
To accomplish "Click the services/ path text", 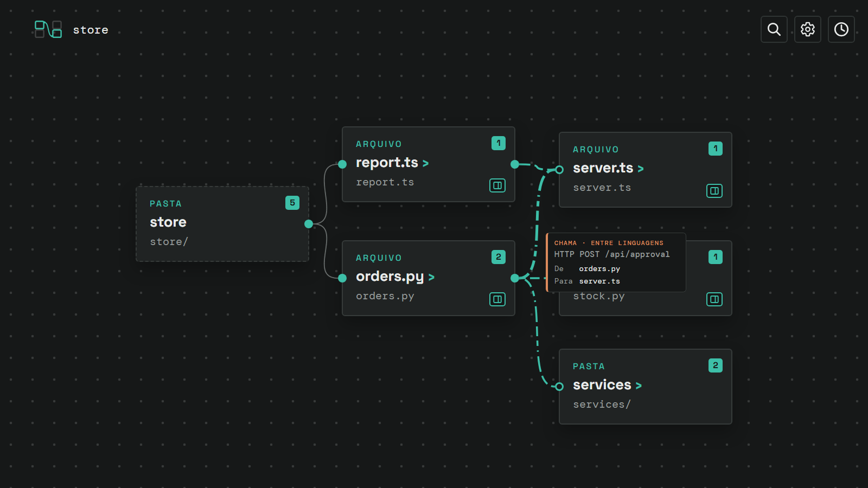I will pyautogui.click(x=602, y=404).
